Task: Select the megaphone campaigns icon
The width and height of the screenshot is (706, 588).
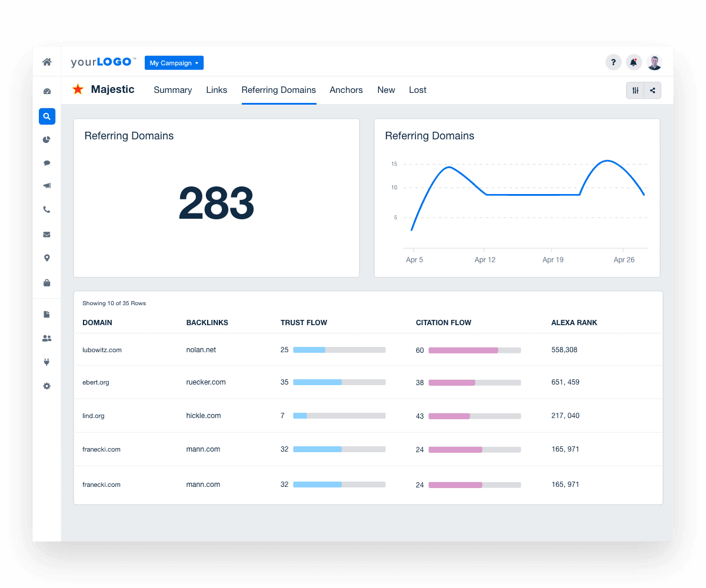Action: pyautogui.click(x=47, y=186)
